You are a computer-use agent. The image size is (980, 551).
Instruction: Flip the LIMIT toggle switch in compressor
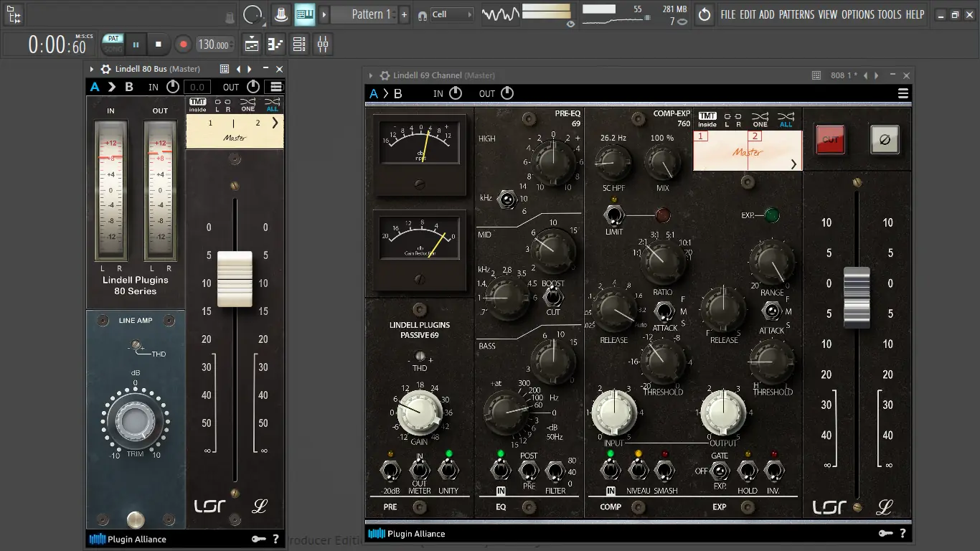click(x=613, y=215)
